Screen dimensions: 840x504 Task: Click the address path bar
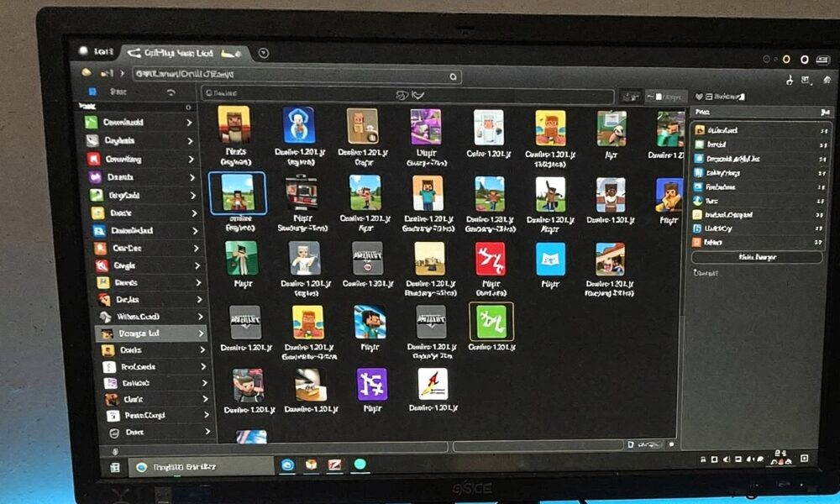coord(294,76)
